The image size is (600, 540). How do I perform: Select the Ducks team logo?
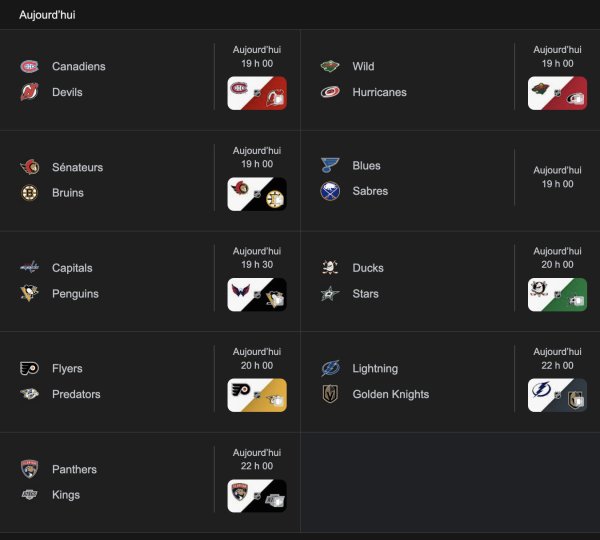tap(330, 268)
